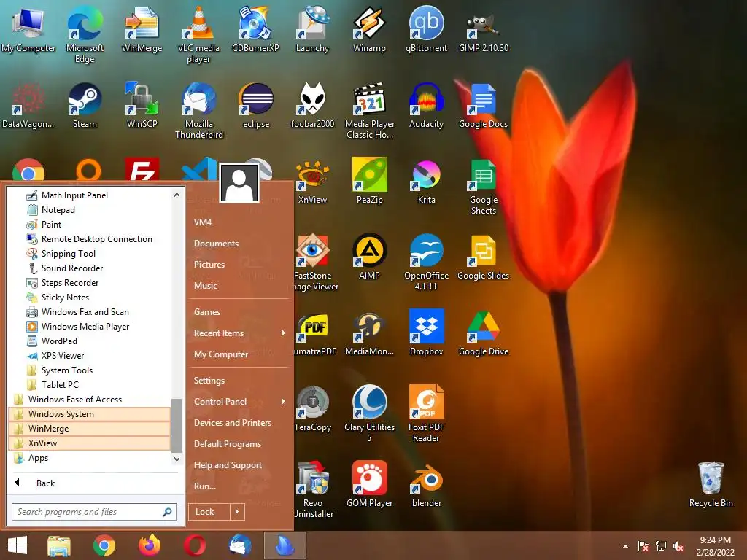Open Documents from the start menu
Image resolution: width=747 pixels, height=560 pixels.
coord(216,244)
